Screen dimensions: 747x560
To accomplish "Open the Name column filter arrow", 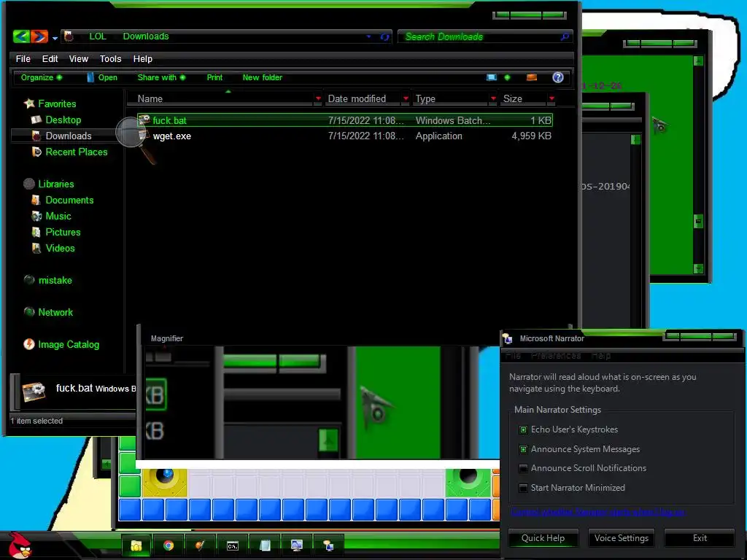I will coord(318,98).
